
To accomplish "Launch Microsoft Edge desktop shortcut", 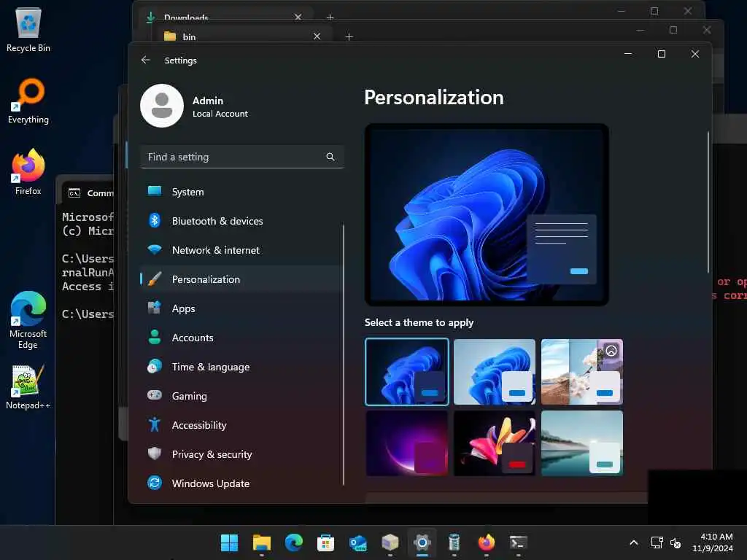I will [x=28, y=320].
